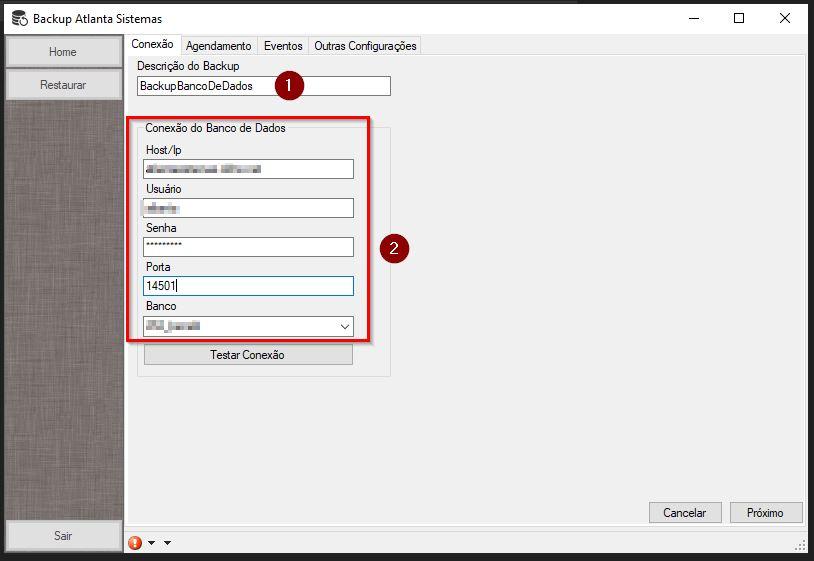The width and height of the screenshot is (814, 561).
Task: Open the Outras Configurações tab
Action: pyautogui.click(x=365, y=46)
